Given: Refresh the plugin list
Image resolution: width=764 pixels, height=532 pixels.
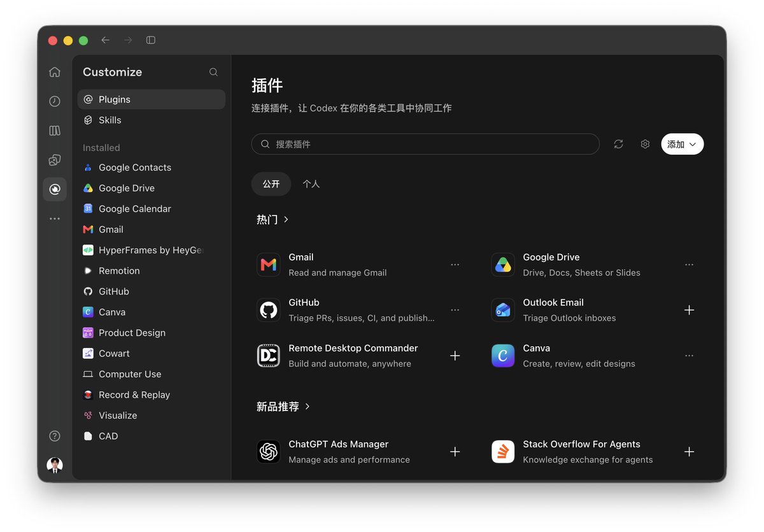Looking at the screenshot, I should click(x=618, y=144).
